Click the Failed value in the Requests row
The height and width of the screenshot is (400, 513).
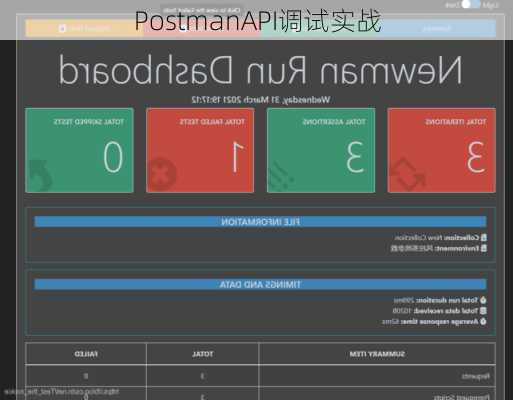pos(86,376)
